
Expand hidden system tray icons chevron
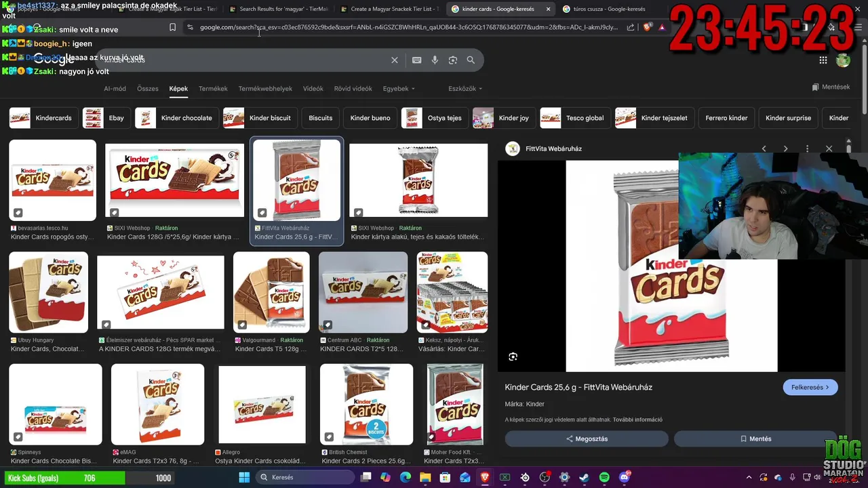coord(749,477)
